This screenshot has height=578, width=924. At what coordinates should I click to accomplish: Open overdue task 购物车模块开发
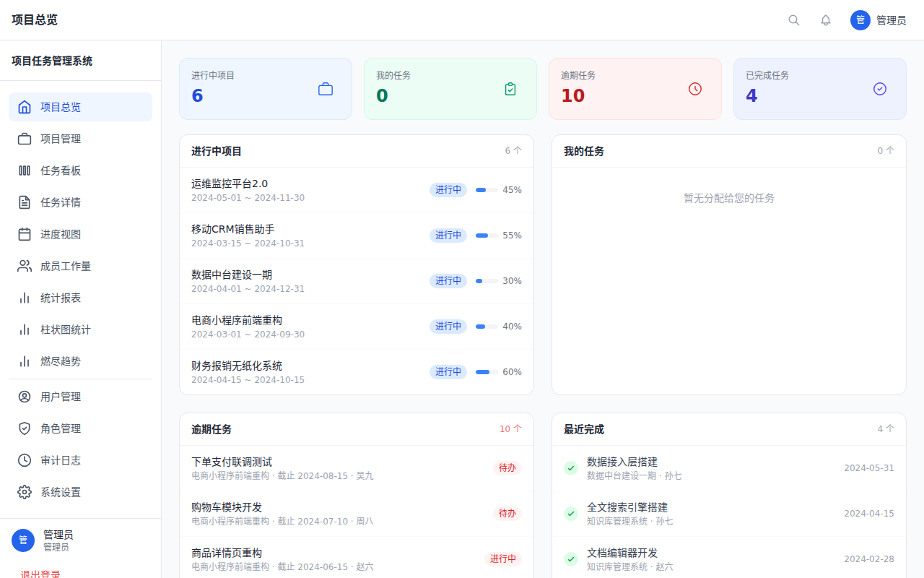coord(357,514)
